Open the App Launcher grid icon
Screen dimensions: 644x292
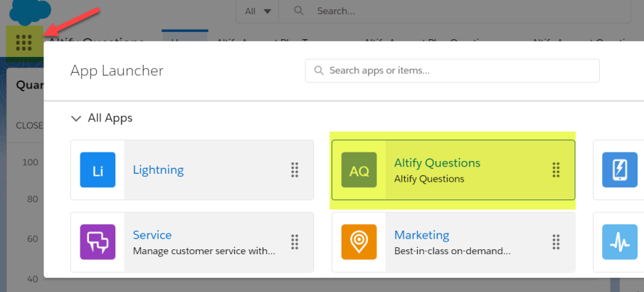pyautogui.click(x=23, y=43)
